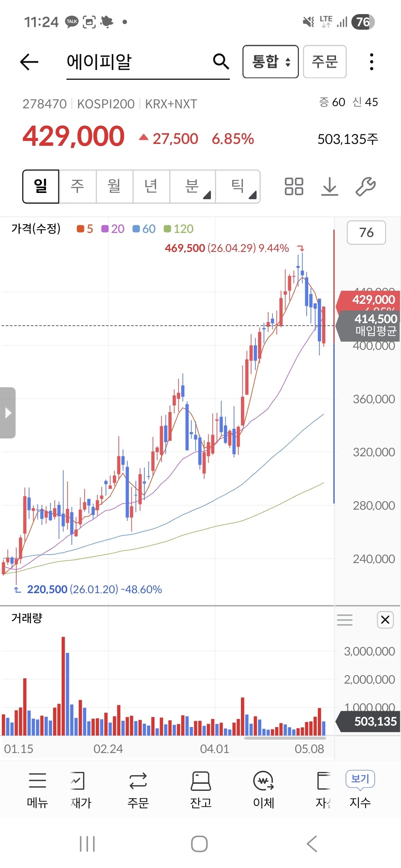Screen dimensions: 401x868
Task: Expand the 분 minute interval dropdown
Action: click(x=193, y=187)
